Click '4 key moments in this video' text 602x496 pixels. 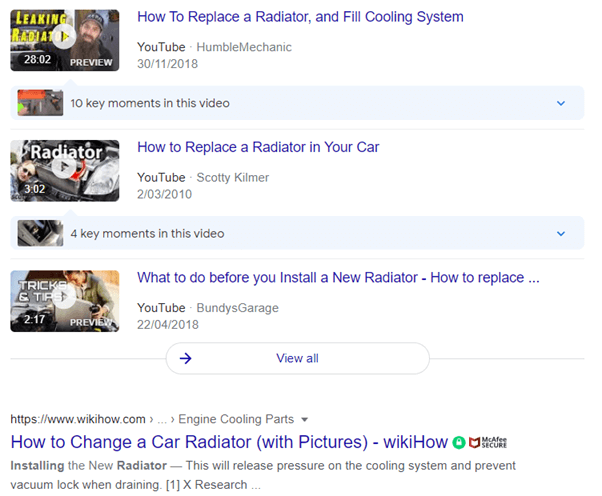pyautogui.click(x=147, y=233)
